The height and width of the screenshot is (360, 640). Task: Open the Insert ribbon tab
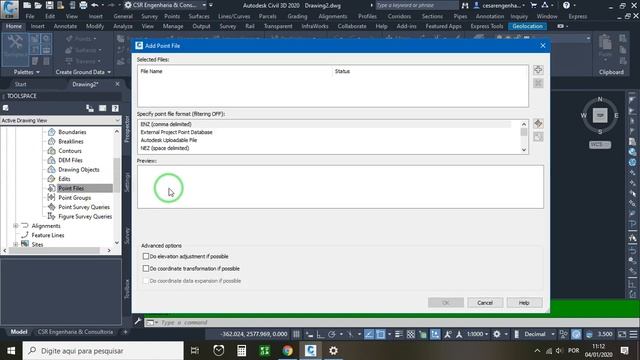point(38,26)
